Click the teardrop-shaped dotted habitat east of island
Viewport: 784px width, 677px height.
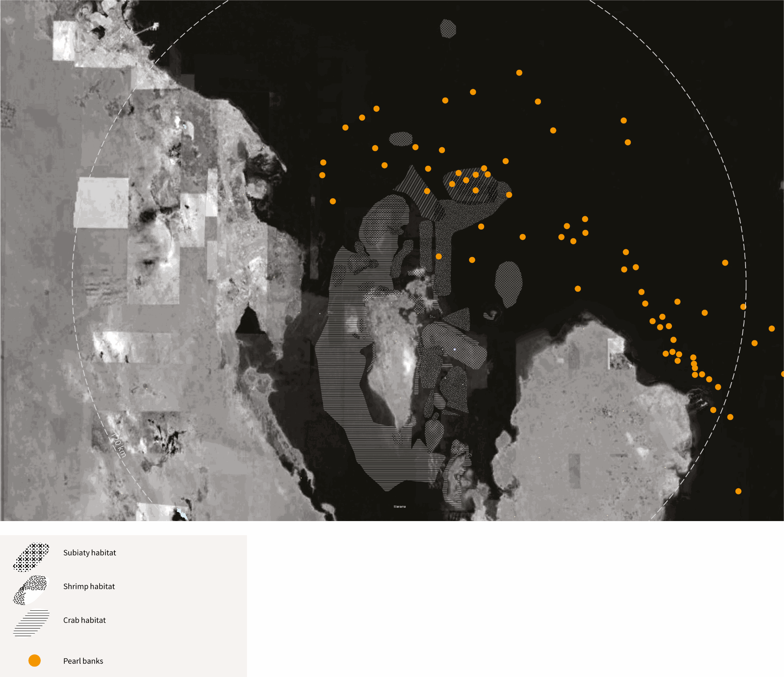pos(508,282)
